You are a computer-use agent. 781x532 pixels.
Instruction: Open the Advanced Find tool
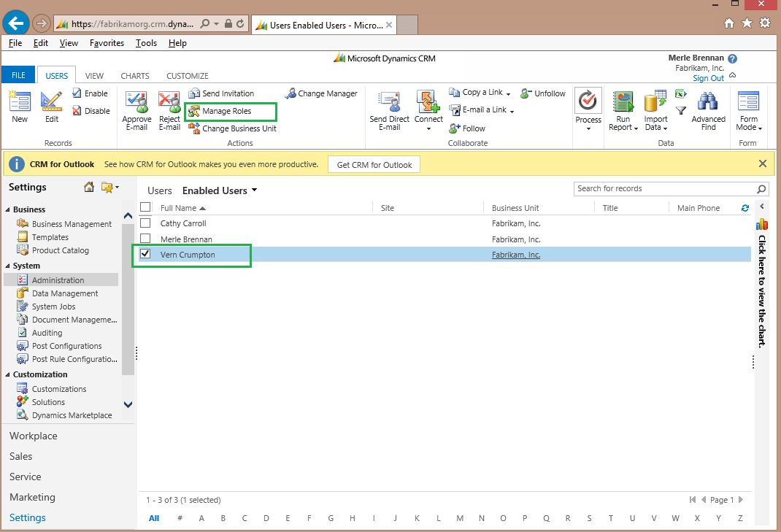[707, 109]
